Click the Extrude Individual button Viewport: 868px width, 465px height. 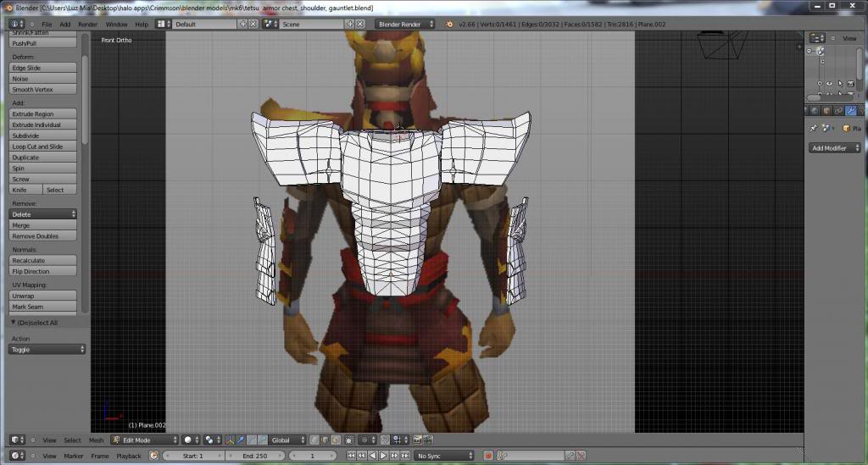[x=42, y=125]
